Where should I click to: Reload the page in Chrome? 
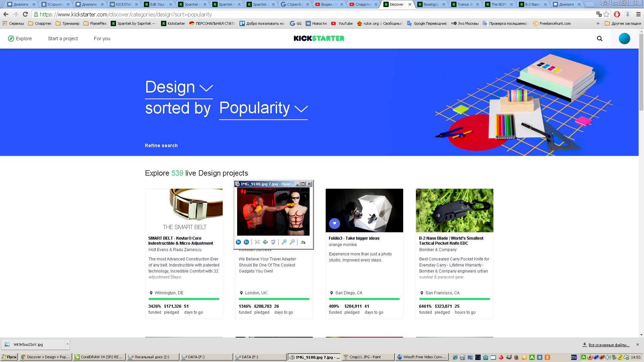coord(25,14)
